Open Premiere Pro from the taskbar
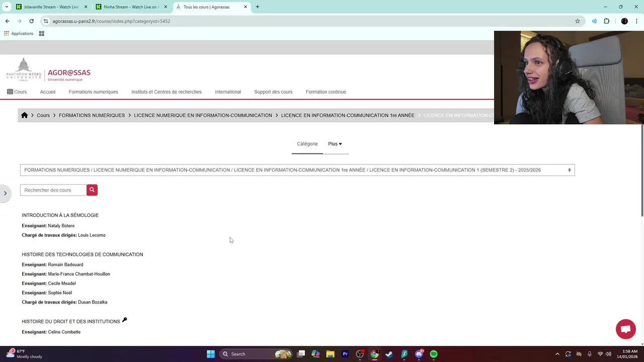Screen dimensions: 644x362 click(345, 354)
